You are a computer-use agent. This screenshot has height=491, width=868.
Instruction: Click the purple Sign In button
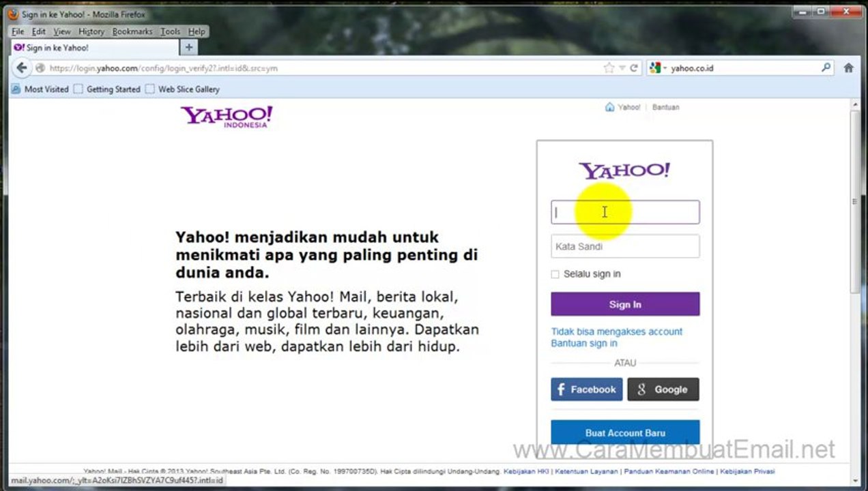pyautogui.click(x=625, y=304)
